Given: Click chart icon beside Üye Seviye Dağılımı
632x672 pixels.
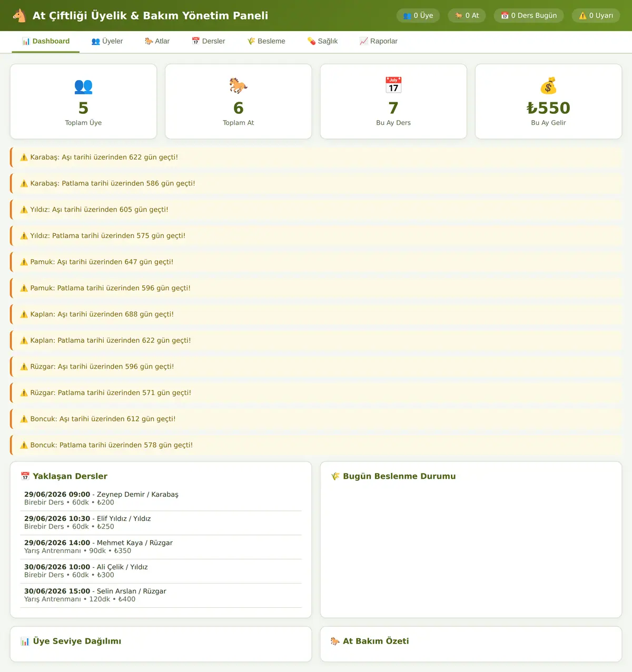Looking at the screenshot, I should [x=25, y=641].
